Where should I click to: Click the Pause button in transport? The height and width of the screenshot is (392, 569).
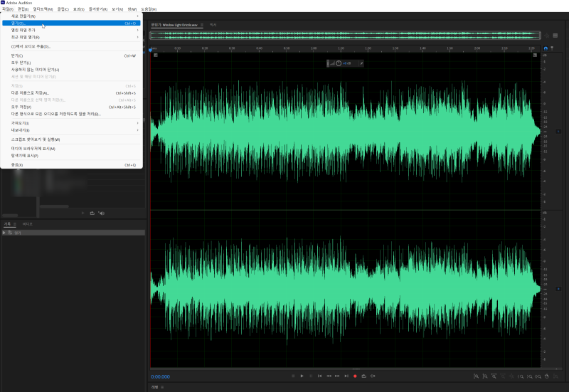311,376
